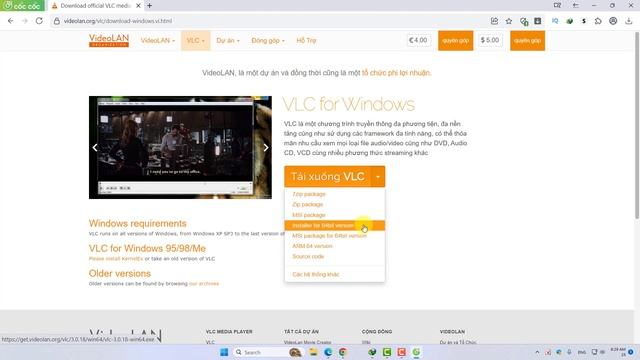Click the ENG language indicator in tray
Viewport: 640px width, 360px height.
click(x=582, y=352)
